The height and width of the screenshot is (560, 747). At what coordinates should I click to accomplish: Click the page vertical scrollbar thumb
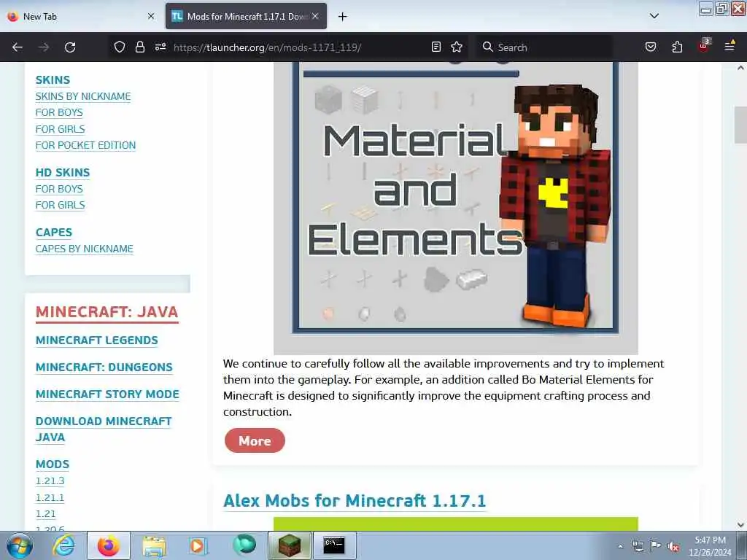tap(740, 125)
